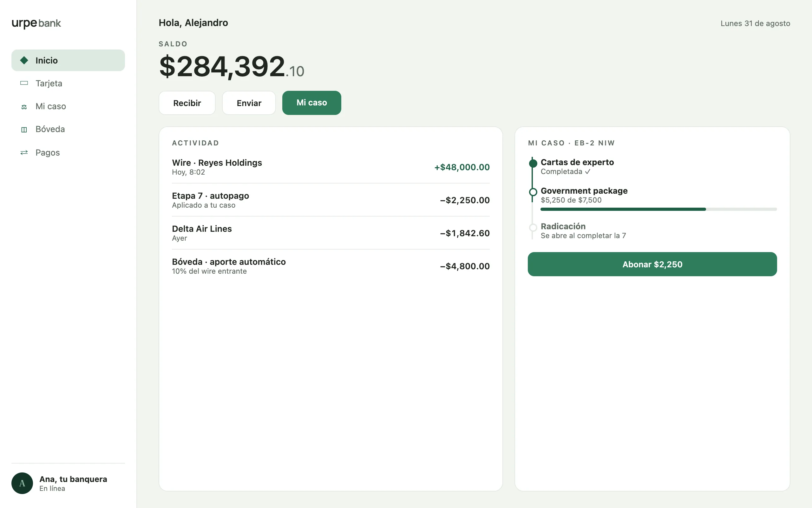The image size is (812, 508).
Task: Click the Government package stage title
Action: [x=584, y=191]
